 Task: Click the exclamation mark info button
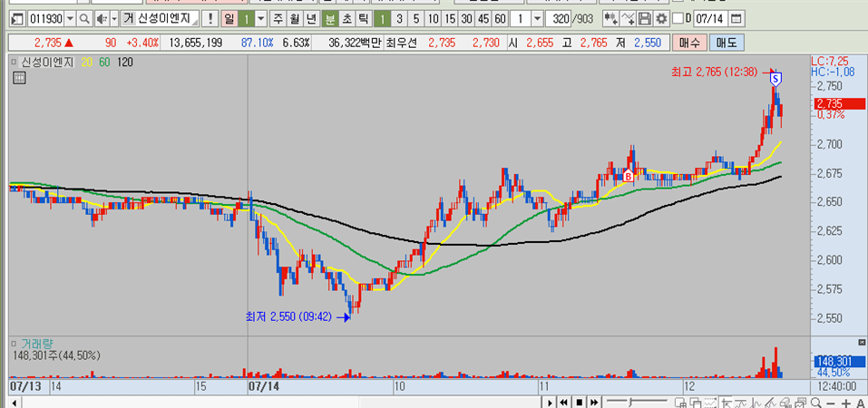[x=210, y=19]
